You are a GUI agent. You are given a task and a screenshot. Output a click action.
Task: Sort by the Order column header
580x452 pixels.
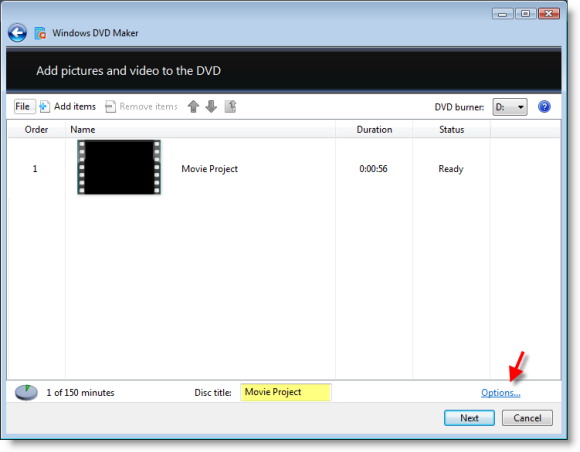pyautogui.click(x=36, y=129)
